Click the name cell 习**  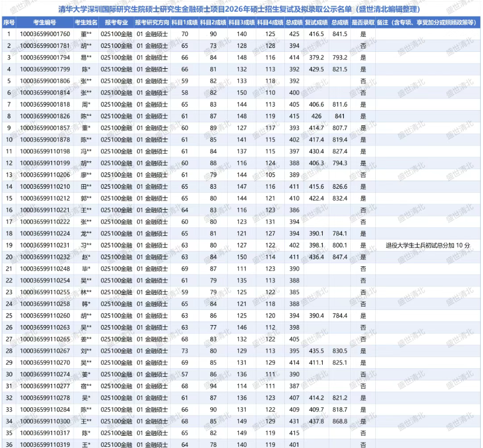(86, 245)
